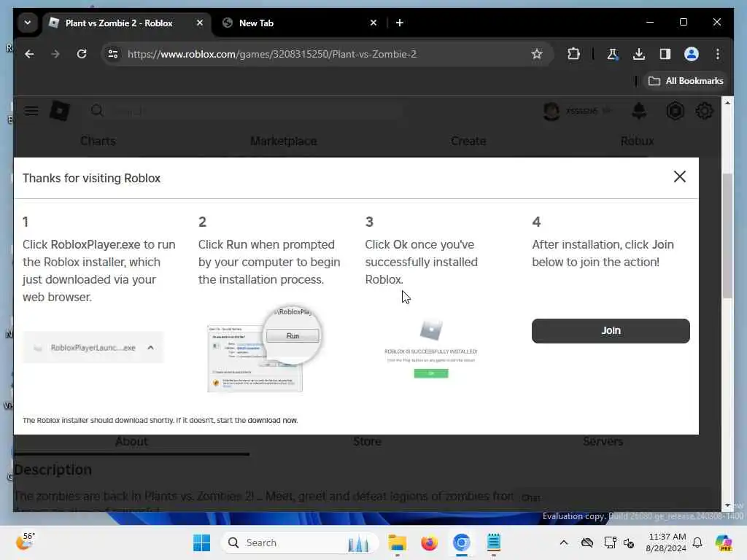747x560 pixels.
Task: Open the Chrome profile avatar
Action: click(x=692, y=54)
